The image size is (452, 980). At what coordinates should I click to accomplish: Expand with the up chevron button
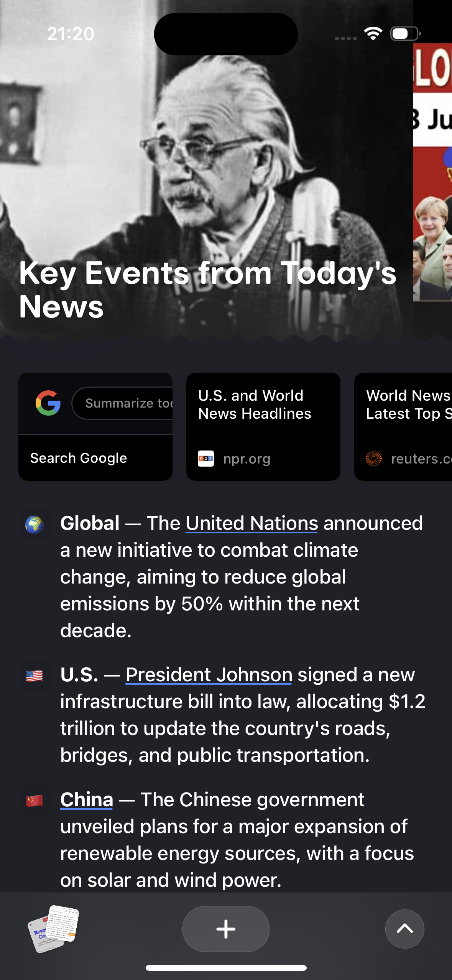404,929
